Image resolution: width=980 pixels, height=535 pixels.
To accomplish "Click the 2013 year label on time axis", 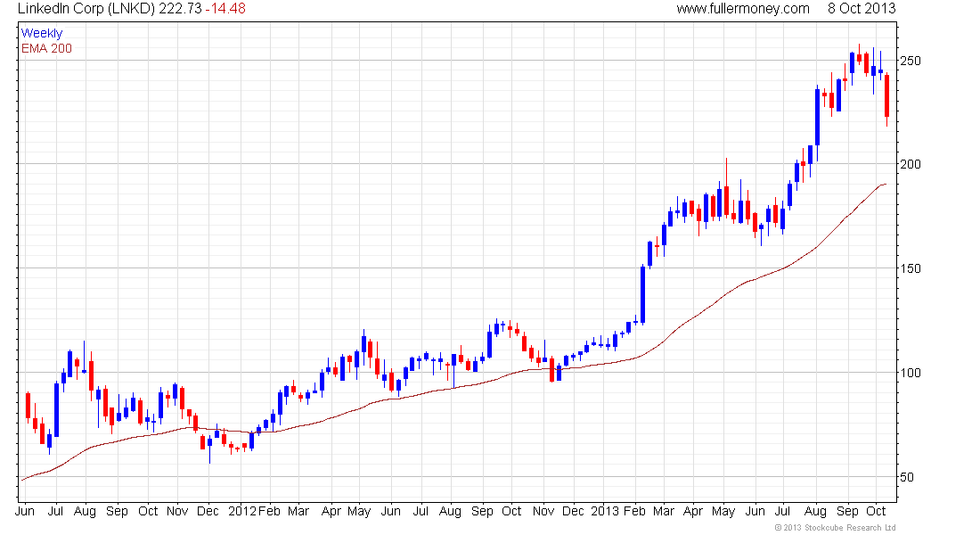I will coord(605,511).
